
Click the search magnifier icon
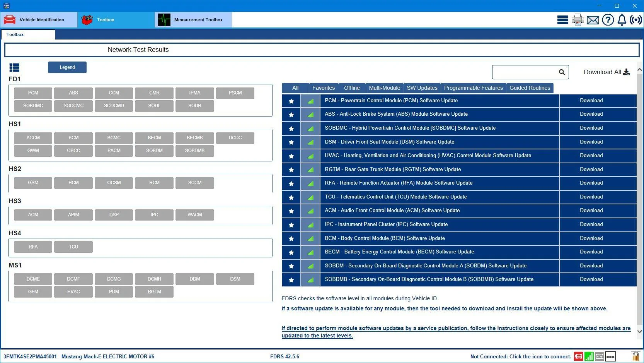coord(562,72)
